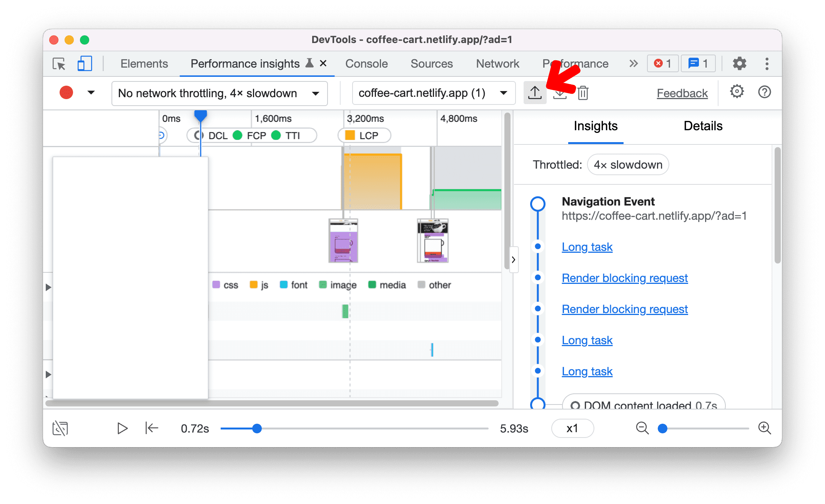Screen dimensions: 825x504
Task: Click the inspect/pointer tool icon
Action: [x=60, y=65]
